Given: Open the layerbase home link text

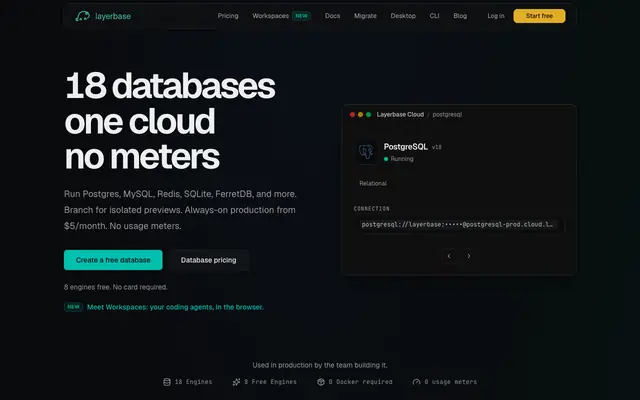Looking at the screenshot, I should tap(113, 16).
